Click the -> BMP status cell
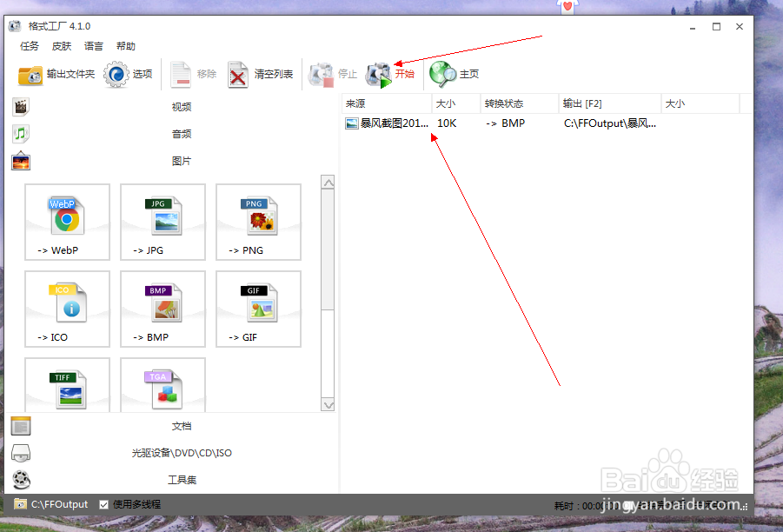Image resolution: width=783 pixels, height=532 pixels. tap(506, 123)
